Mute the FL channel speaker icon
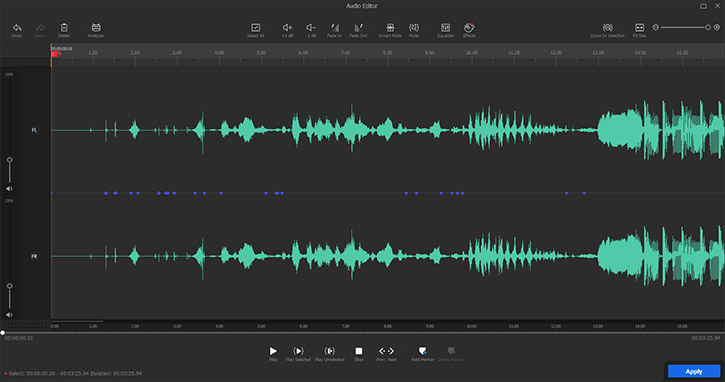 (9, 189)
